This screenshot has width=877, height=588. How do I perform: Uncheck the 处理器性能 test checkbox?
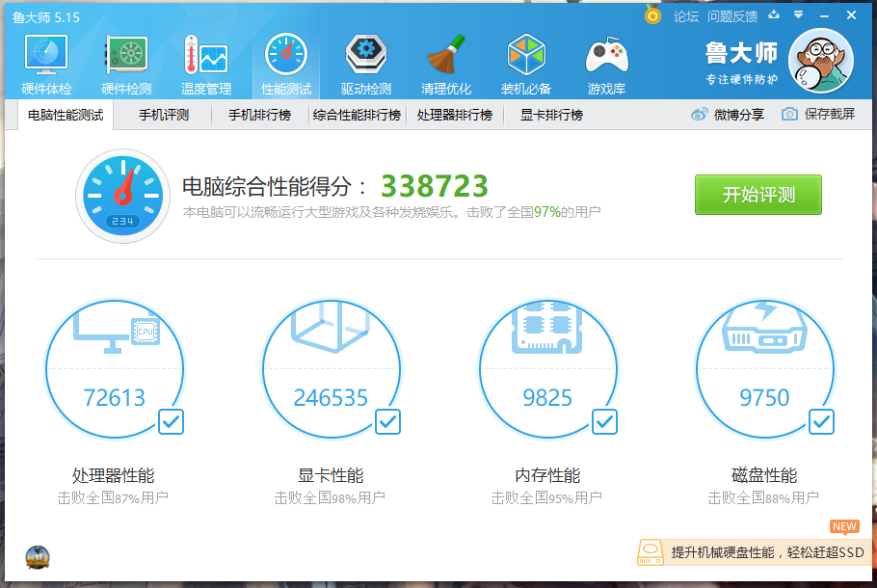[171, 422]
